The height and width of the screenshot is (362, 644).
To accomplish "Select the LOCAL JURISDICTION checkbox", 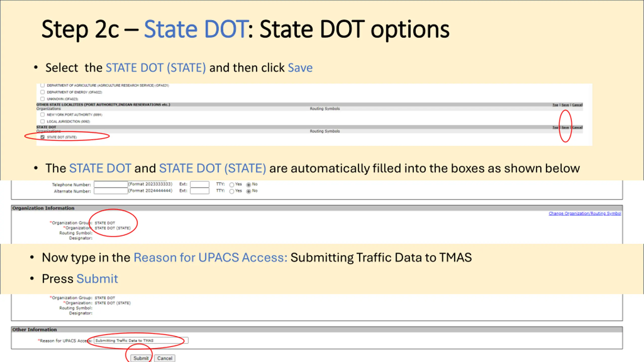I will 43,121.
